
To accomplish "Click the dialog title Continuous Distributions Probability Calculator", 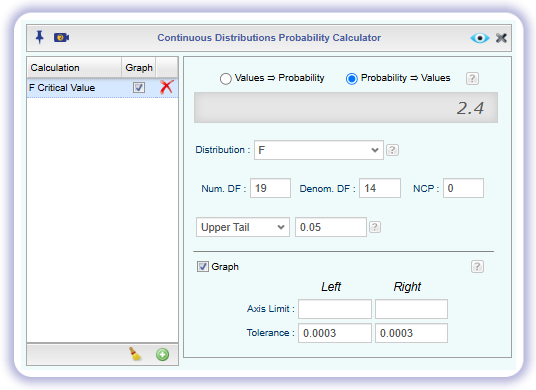I will click(269, 38).
